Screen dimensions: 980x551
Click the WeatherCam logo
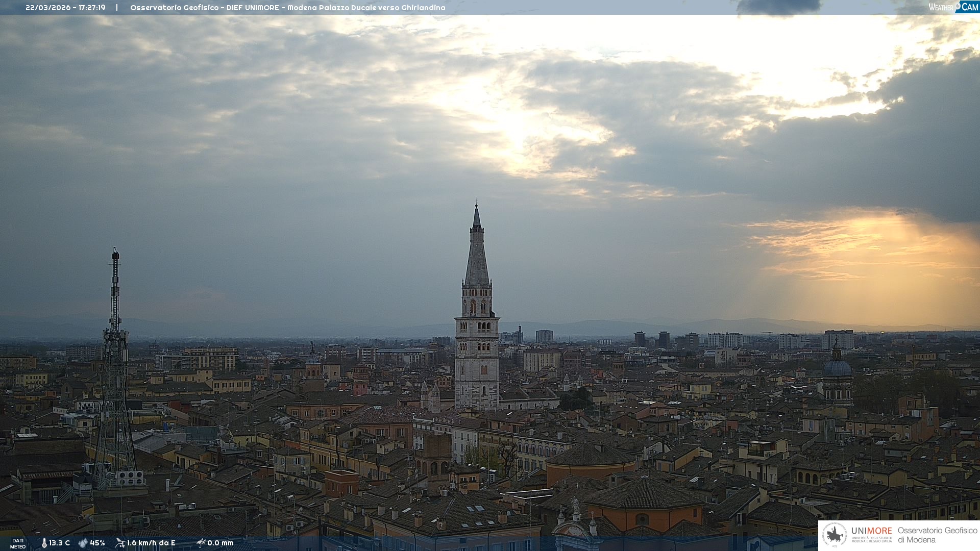point(952,7)
